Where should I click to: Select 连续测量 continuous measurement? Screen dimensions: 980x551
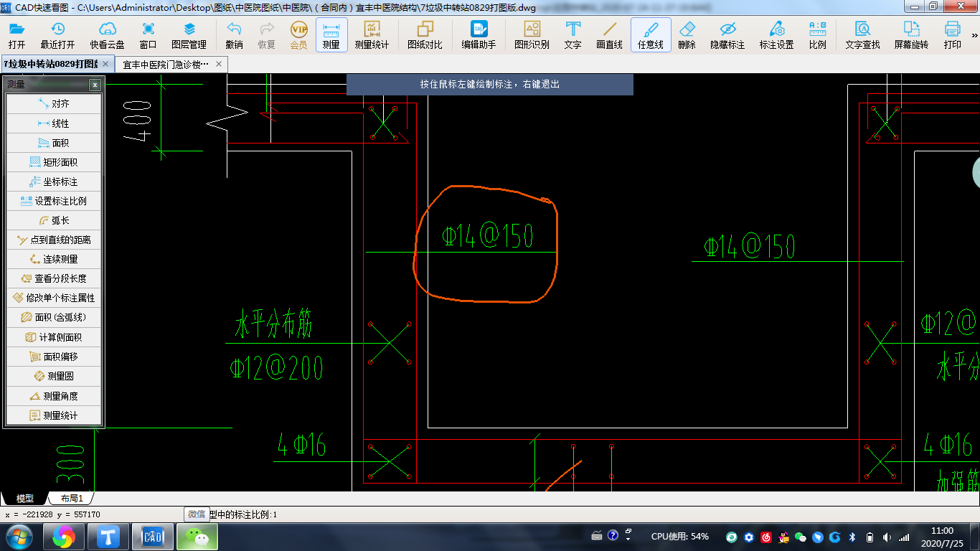tap(54, 259)
